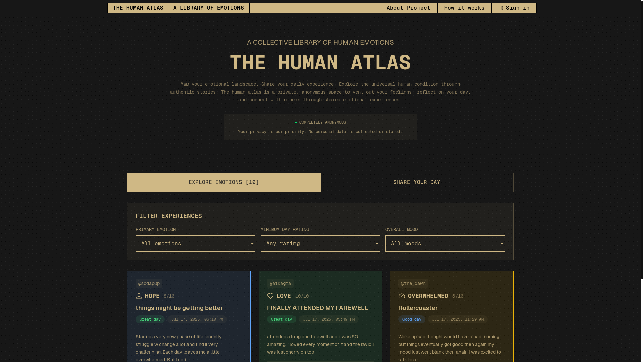Image resolution: width=644 pixels, height=362 pixels.
Task: Open the Primary Emotion dropdown
Action: pyautogui.click(x=195, y=243)
